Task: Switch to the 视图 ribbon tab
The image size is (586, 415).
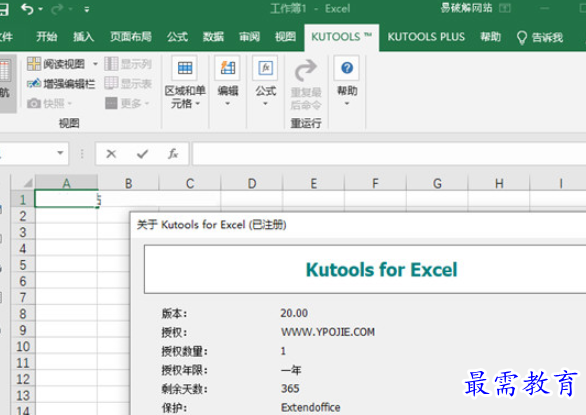Action: coord(285,37)
